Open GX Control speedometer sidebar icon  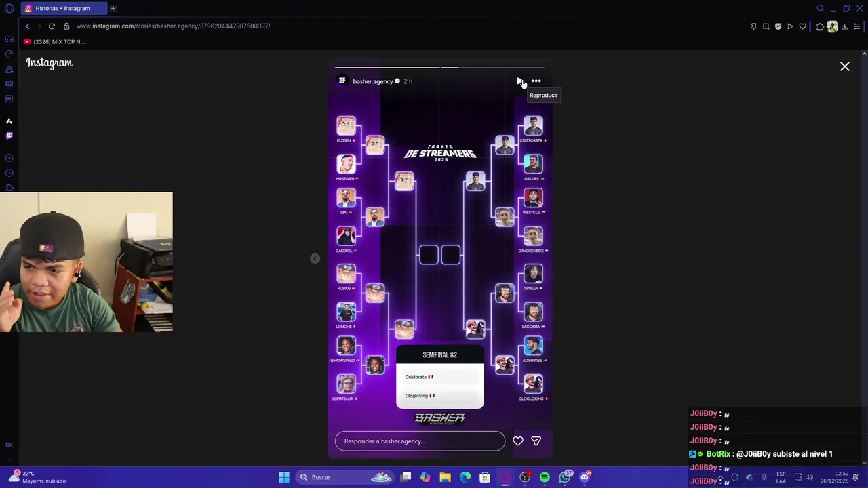[x=9, y=54]
